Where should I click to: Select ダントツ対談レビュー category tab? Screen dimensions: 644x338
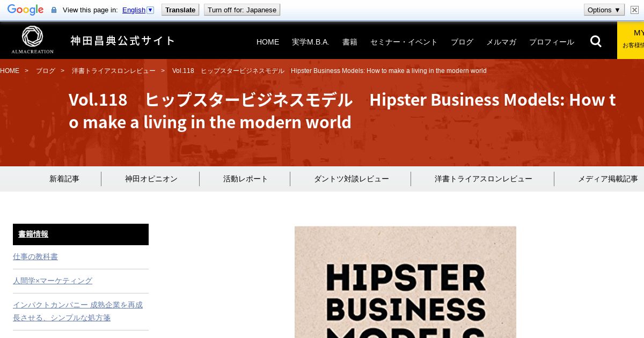click(352, 179)
